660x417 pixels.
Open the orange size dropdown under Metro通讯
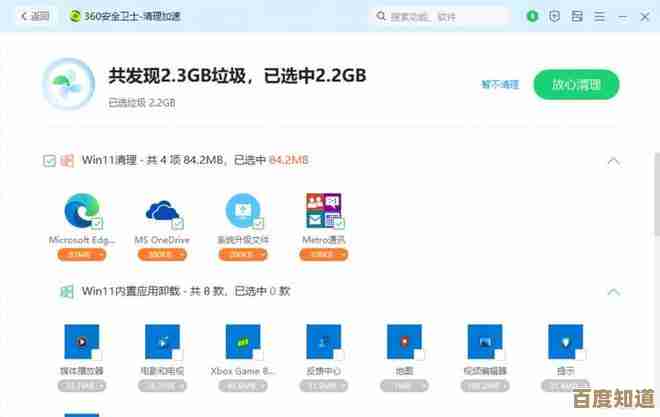click(324, 255)
